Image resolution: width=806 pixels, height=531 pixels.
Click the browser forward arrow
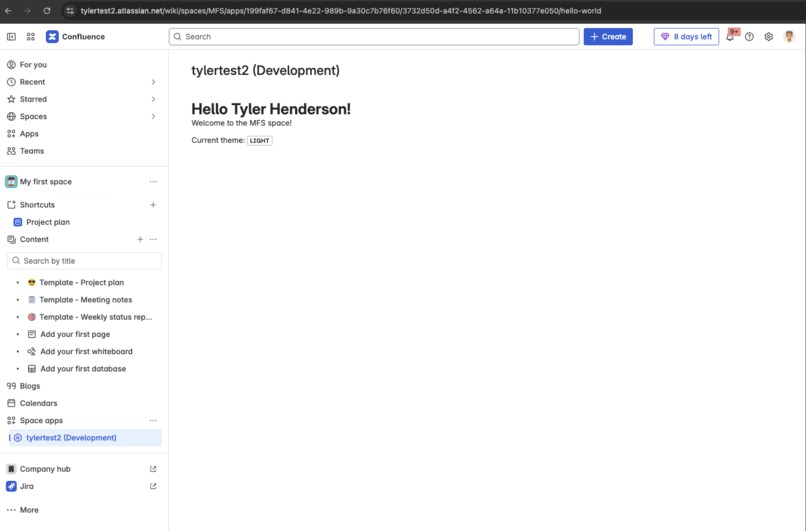(28, 11)
